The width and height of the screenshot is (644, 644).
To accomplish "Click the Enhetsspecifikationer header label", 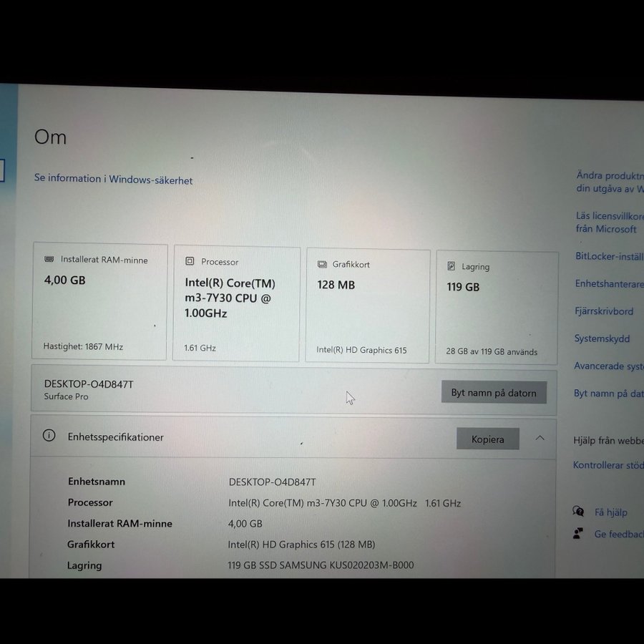I will (115, 437).
